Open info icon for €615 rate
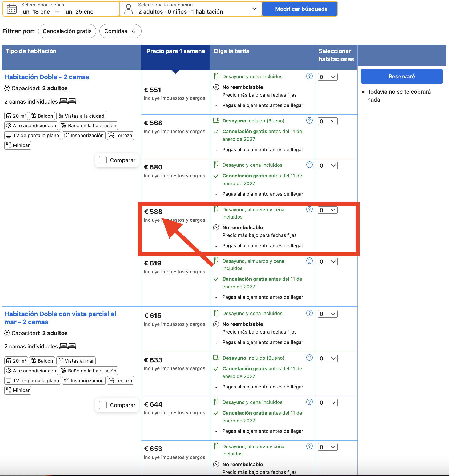Image resolution: width=449 pixels, height=476 pixels. pos(309,313)
